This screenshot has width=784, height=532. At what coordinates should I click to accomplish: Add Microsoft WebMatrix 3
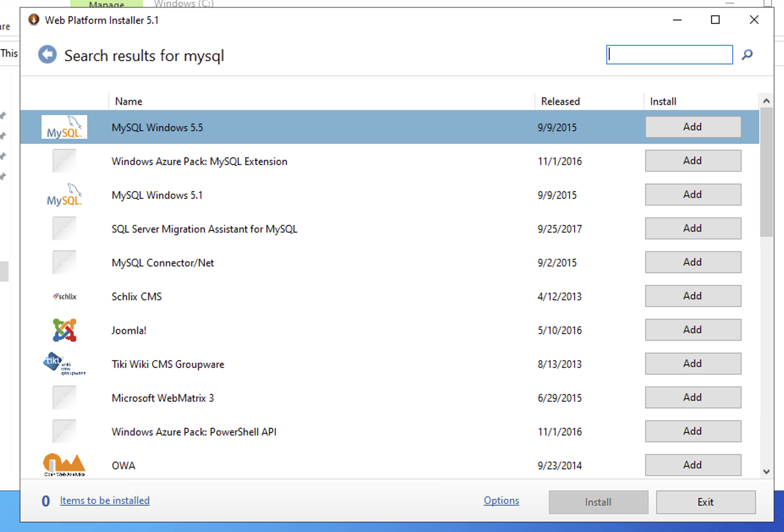click(x=693, y=398)
